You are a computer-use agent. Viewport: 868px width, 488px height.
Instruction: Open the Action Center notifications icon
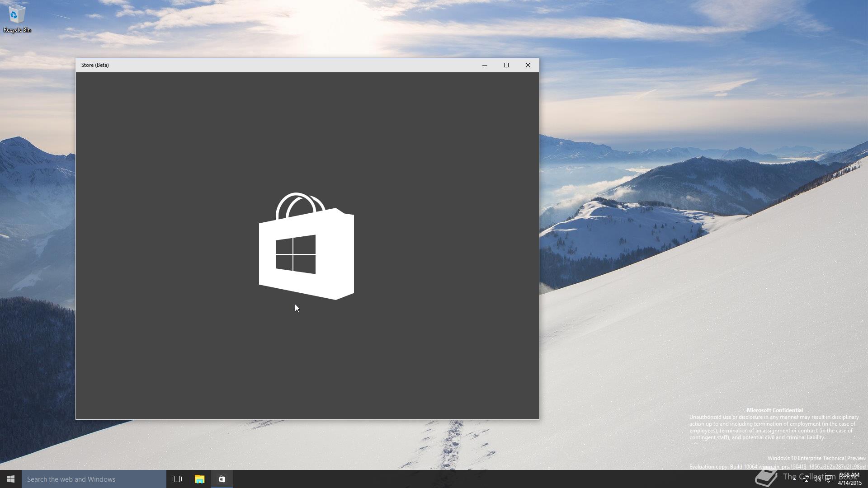(x=829, y=479)
